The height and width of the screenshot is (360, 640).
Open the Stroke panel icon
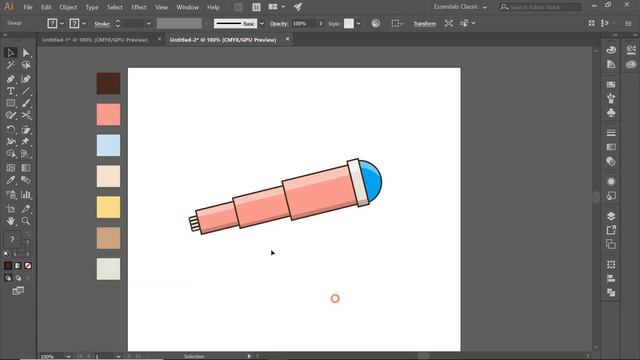(x=611, y=133)
